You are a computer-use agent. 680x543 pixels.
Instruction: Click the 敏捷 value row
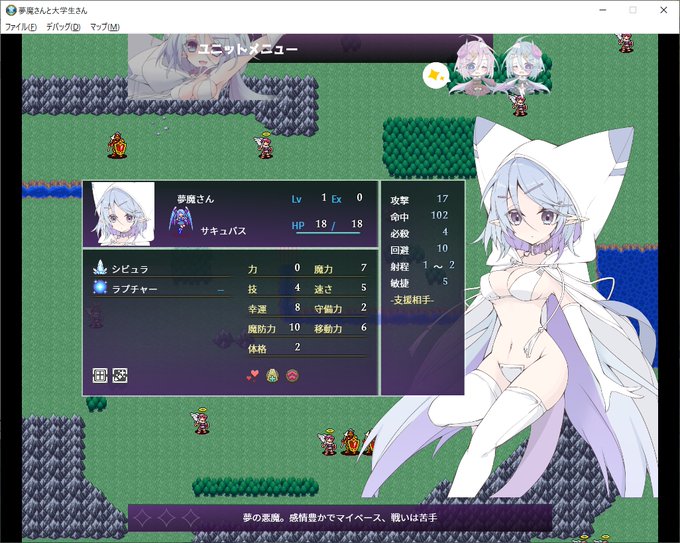[x=419, y=283]
